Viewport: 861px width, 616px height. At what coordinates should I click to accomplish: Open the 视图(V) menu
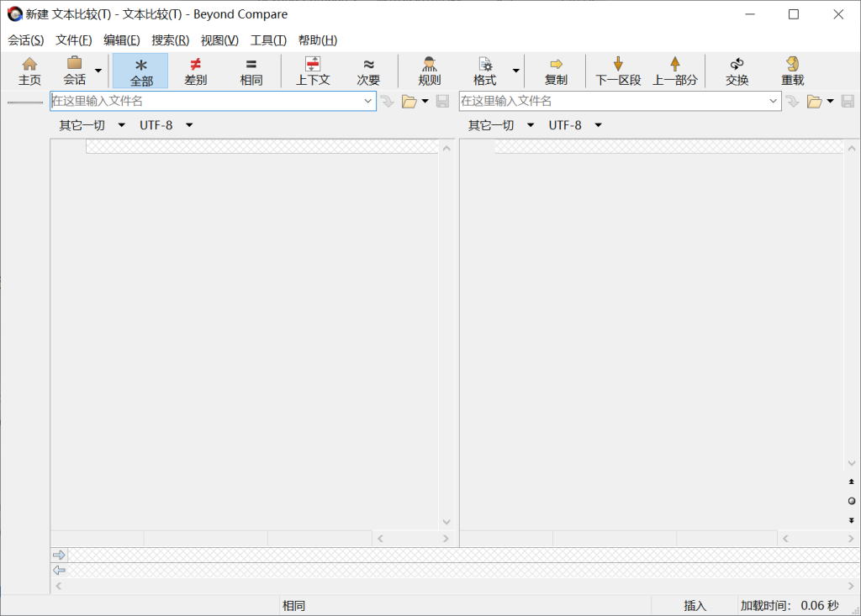coord(219,40)
